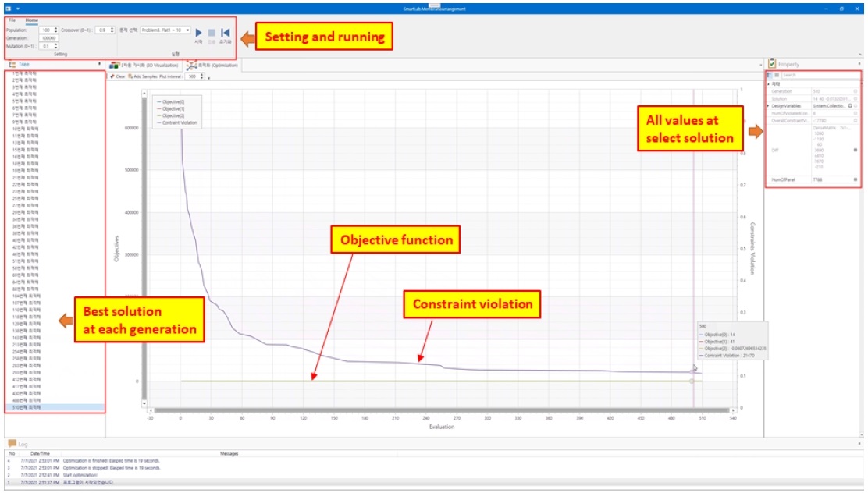Click the Property panel Search box
Viewport: 868px width, 493px height.
pos(821,75)
